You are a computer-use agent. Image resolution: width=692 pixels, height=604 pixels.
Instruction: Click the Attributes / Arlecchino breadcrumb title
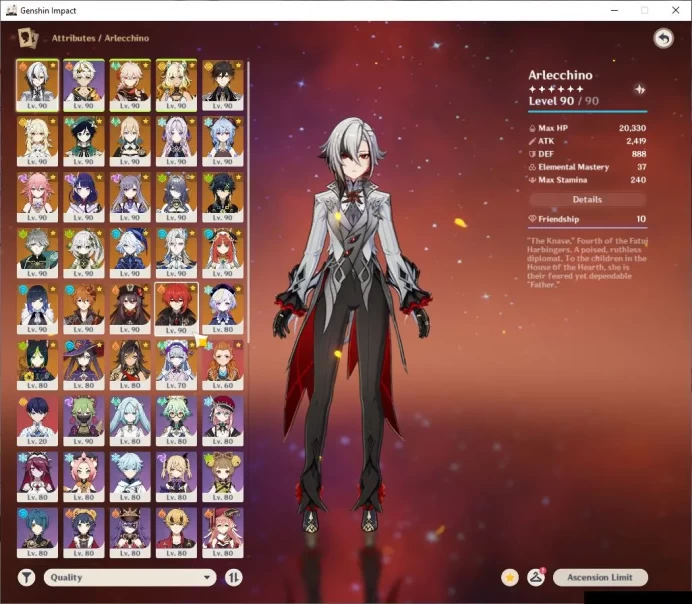coord(100,38)
